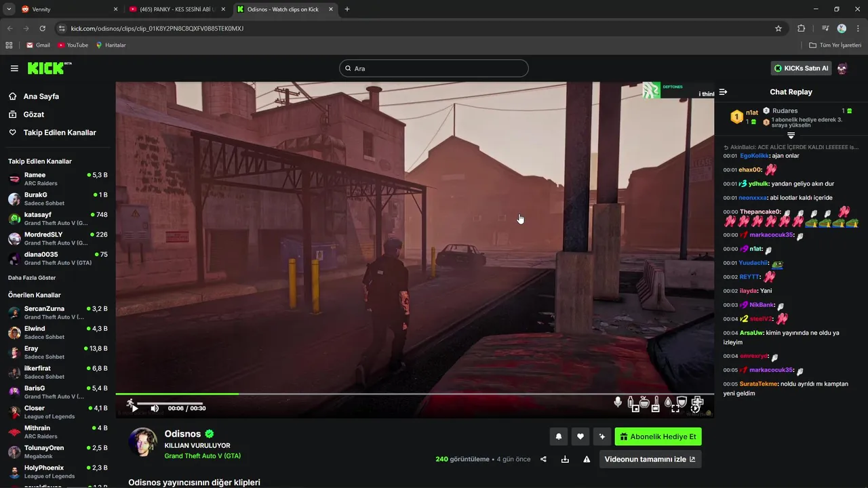Open Gmail bookmark

coord(38,45)
